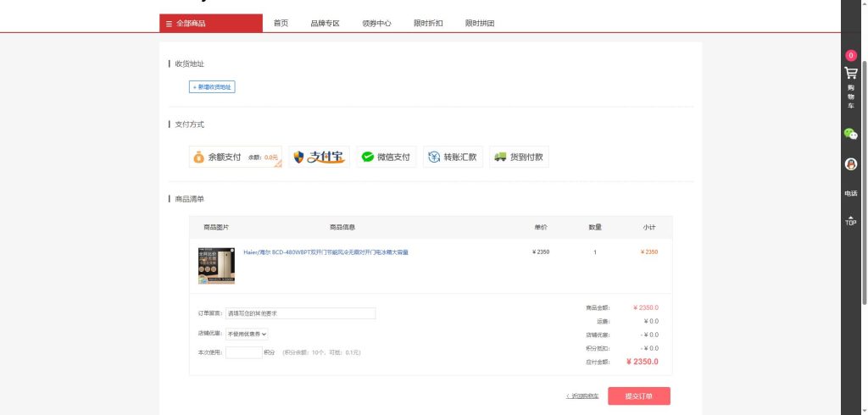Click the cart count badge 0
This screenshot has height=415, width=868.
click(851, 55)
